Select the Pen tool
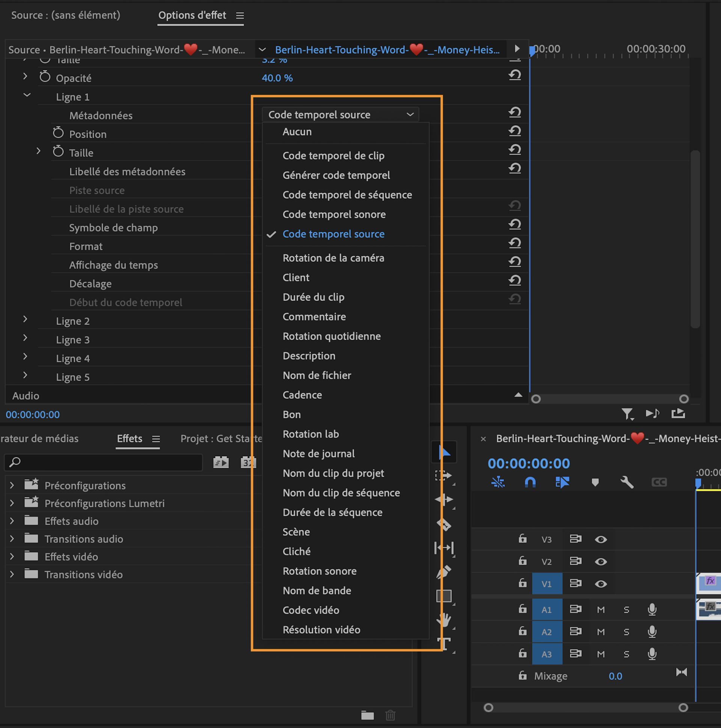 [x=443, y=572]
